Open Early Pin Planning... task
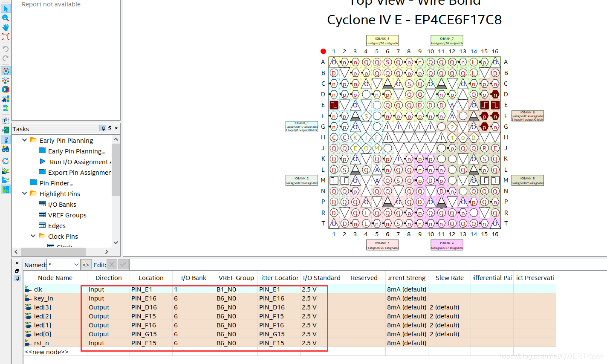The width and height of the screenshot is (607, 364). [77, 151]
